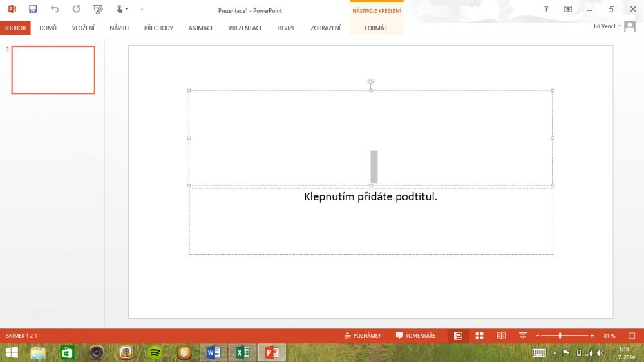Image resolution: width=644 pixels, height=362 pixels.
Task: Select slide 1 thumbnail in panel
Action: pyautogui.click(x=53, y=70)
